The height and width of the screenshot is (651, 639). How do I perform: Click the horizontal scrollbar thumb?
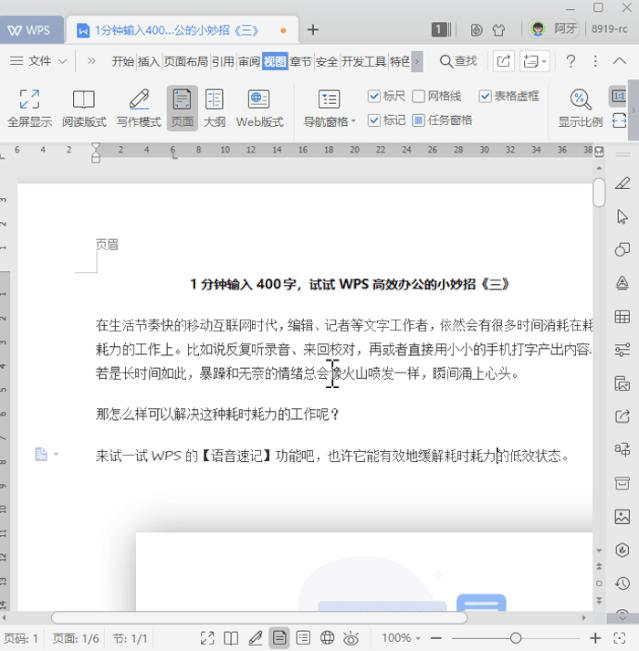pos(259,618)
